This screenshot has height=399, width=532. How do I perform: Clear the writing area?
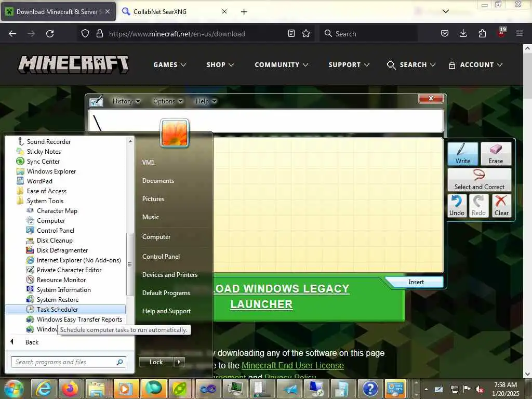(501, 206)
